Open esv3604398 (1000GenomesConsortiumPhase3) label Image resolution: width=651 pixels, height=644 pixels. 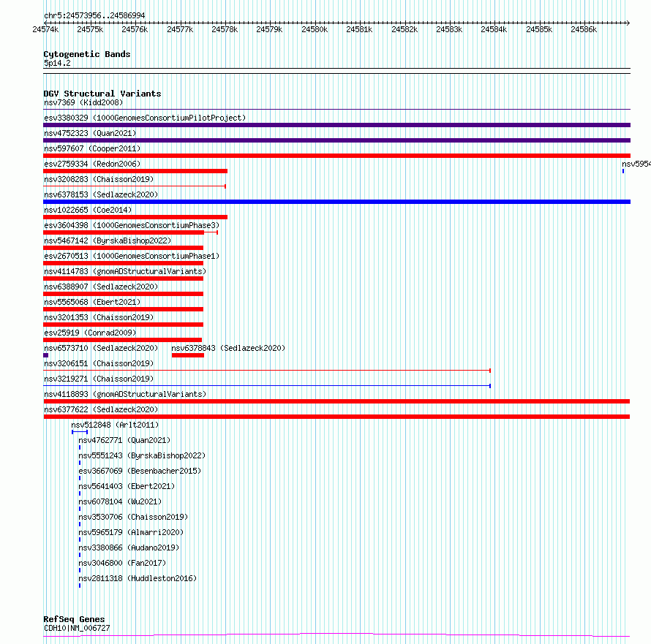coord(132,225)
